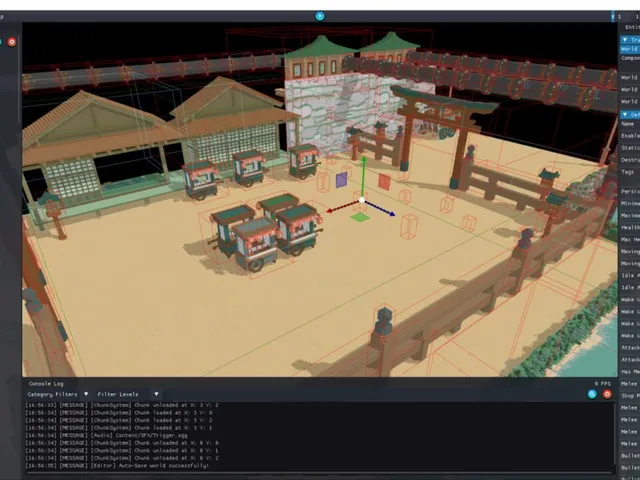Click the blue search icon in the Console Log
Viewport: 640px width, 480px height.
[x=592, y=394]
